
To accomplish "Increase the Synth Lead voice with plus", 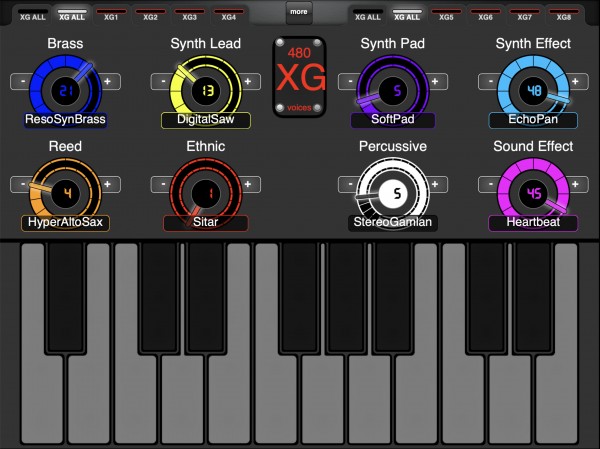I will coord(248,82).
